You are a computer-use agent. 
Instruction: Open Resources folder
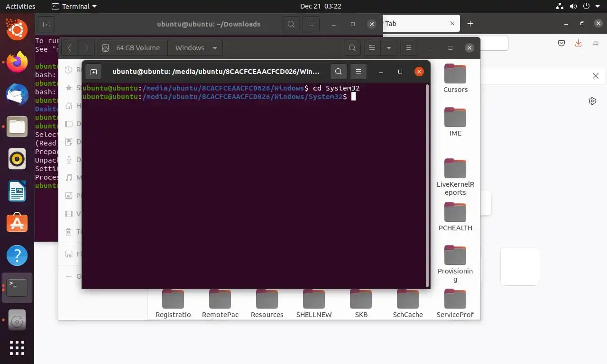coord(267,304)
